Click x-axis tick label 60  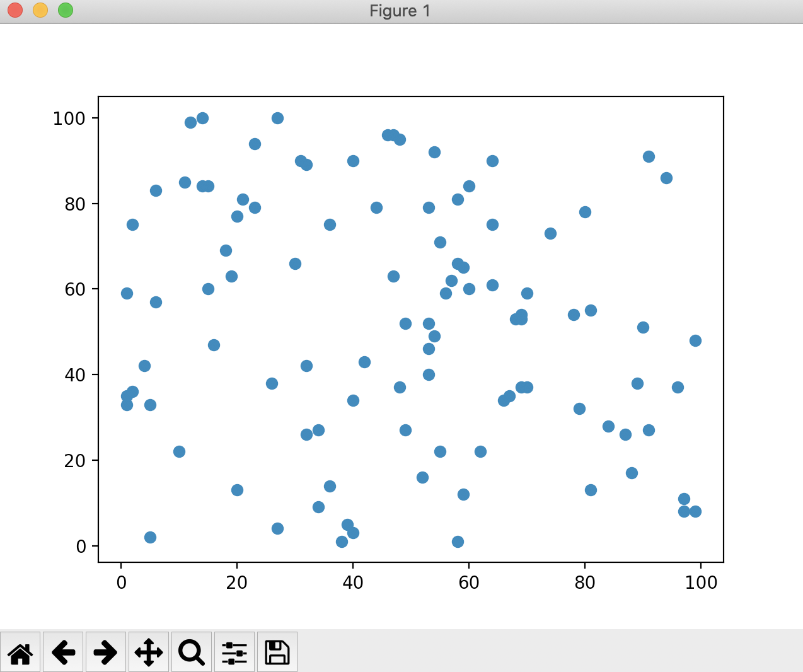(469, 582)
